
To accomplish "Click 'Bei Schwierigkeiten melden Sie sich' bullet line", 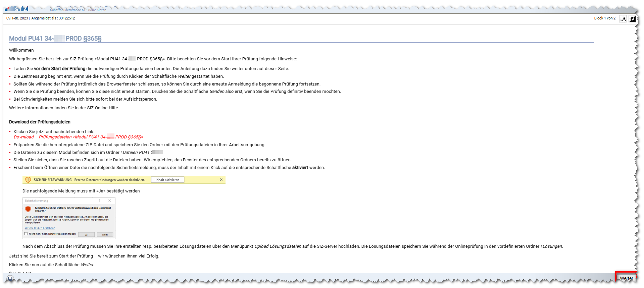I will pyautogui.click(x=85, y=99).
